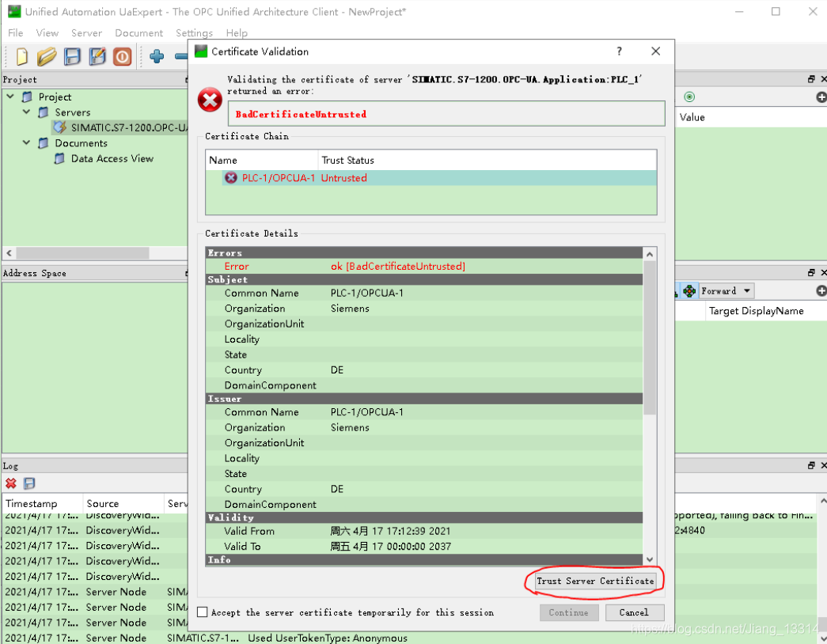This screenshot has width=827, height=644.
Task: Click the help question mark in dialog
Action: pos(619,51)
